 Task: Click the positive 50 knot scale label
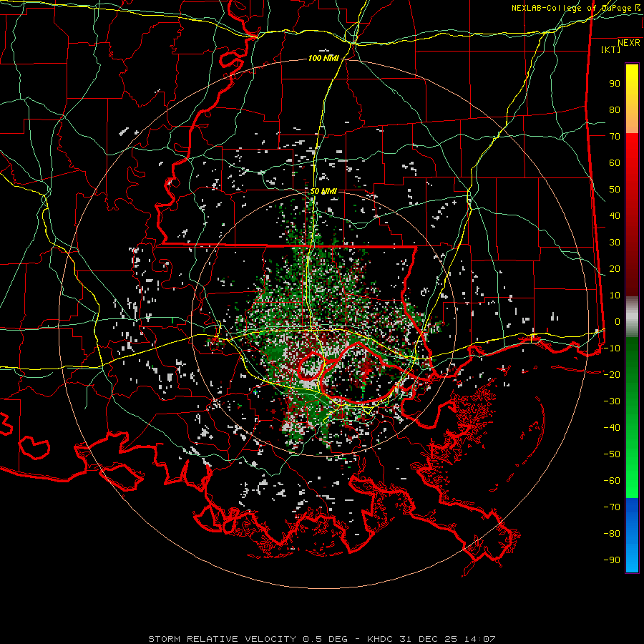(615, 190)
